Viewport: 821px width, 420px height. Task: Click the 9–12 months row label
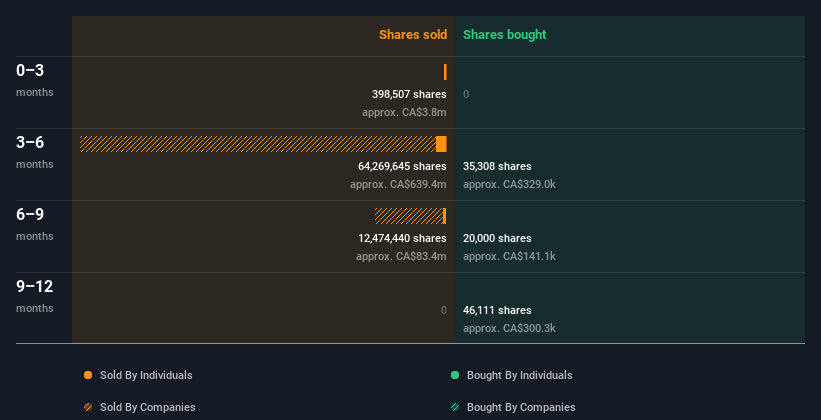coord(35,296)
